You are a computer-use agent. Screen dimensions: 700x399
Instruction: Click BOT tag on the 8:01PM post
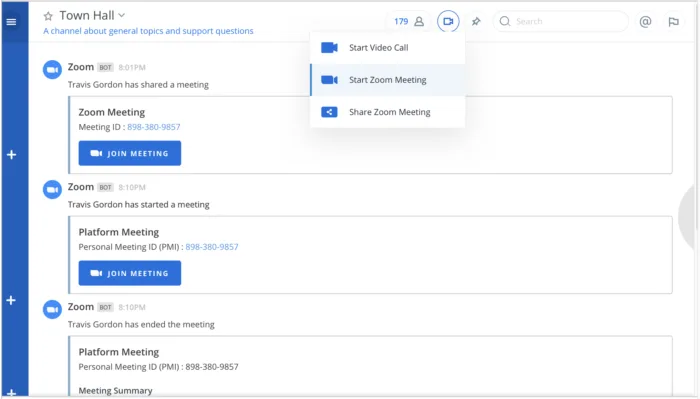coord(105,67)
